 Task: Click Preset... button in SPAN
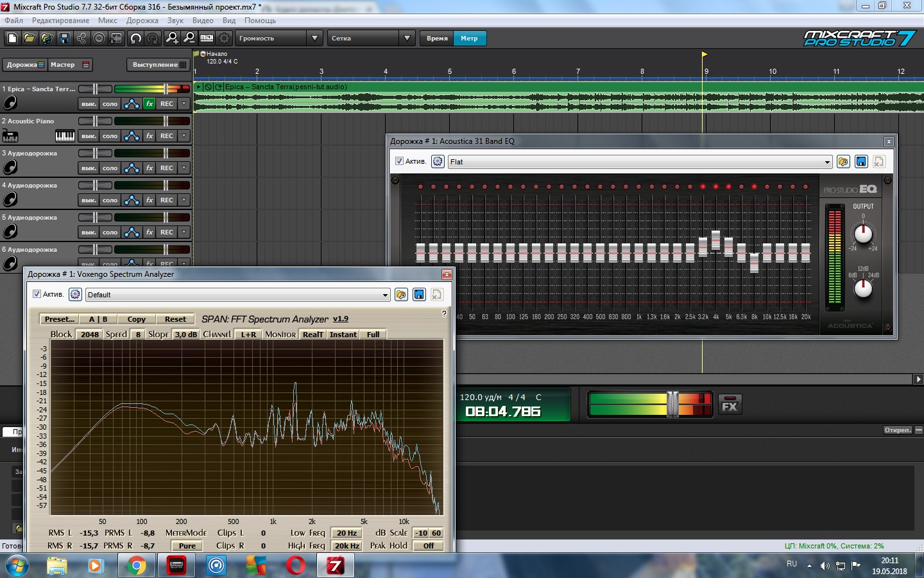[x=60, y=319]
